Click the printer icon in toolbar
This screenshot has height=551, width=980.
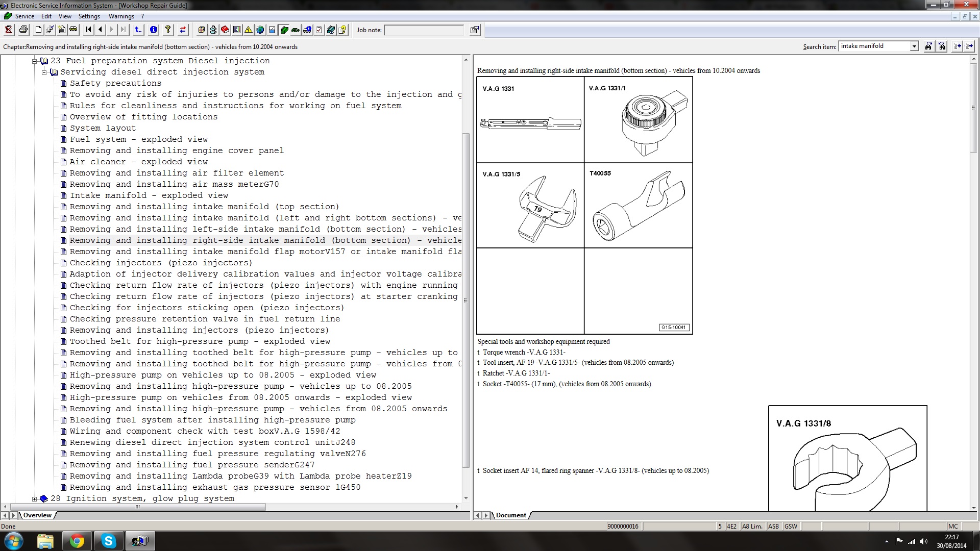[x=23, y=30]
